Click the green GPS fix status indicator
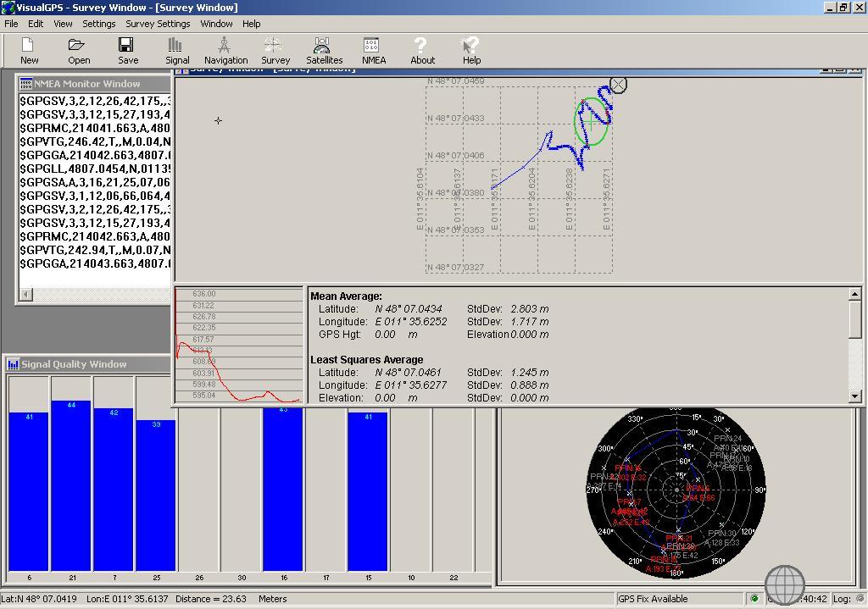This screenshot has width=868, height=609. coord(754,599)
